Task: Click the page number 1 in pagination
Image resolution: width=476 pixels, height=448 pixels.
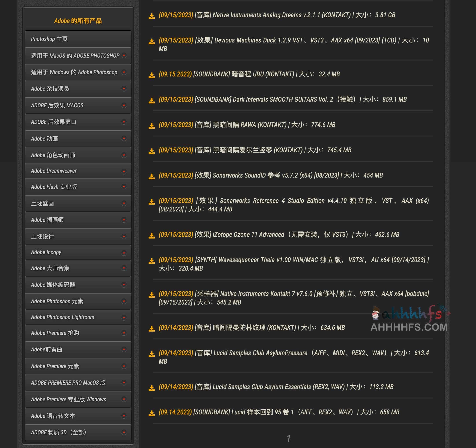Action: click(x=288, y=439)
